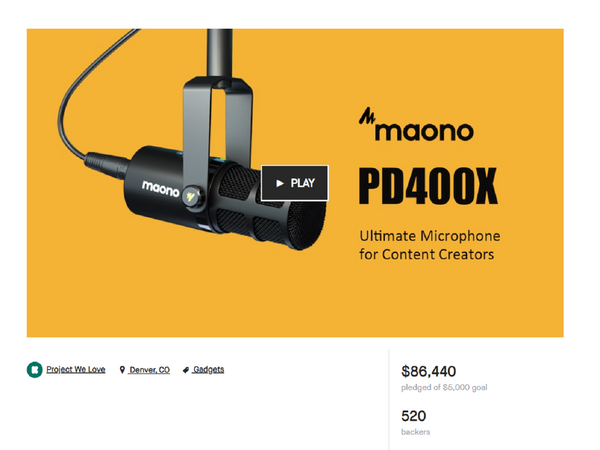The image size is (600, 450).
Task: Click the maono logo on microphone body
Action: 160,189
